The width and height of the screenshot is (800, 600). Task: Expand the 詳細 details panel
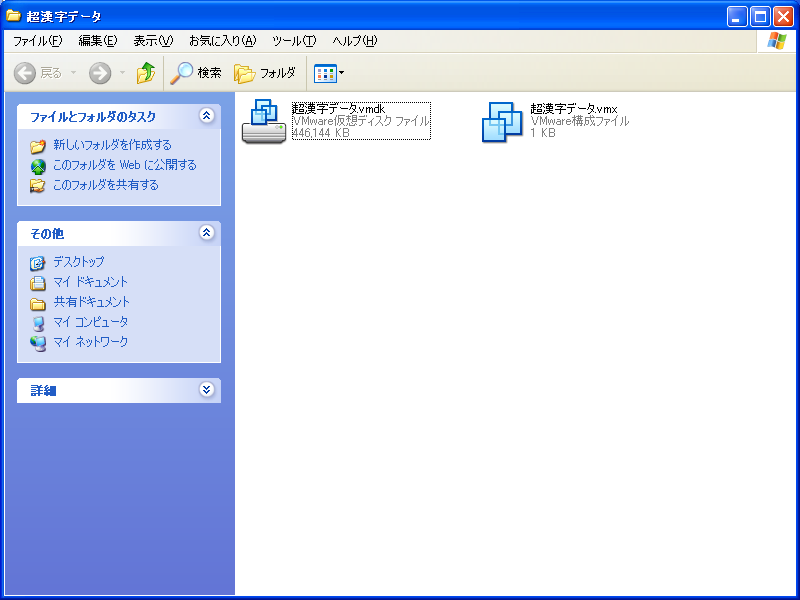pyautogui.click(x=207, y=390)
